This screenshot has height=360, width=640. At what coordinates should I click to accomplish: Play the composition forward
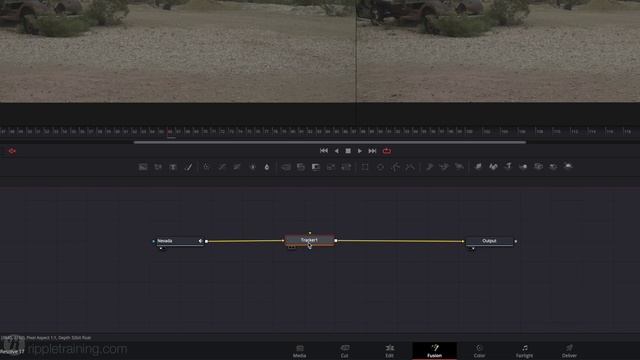pyautogui.click(x=360, y=151)
